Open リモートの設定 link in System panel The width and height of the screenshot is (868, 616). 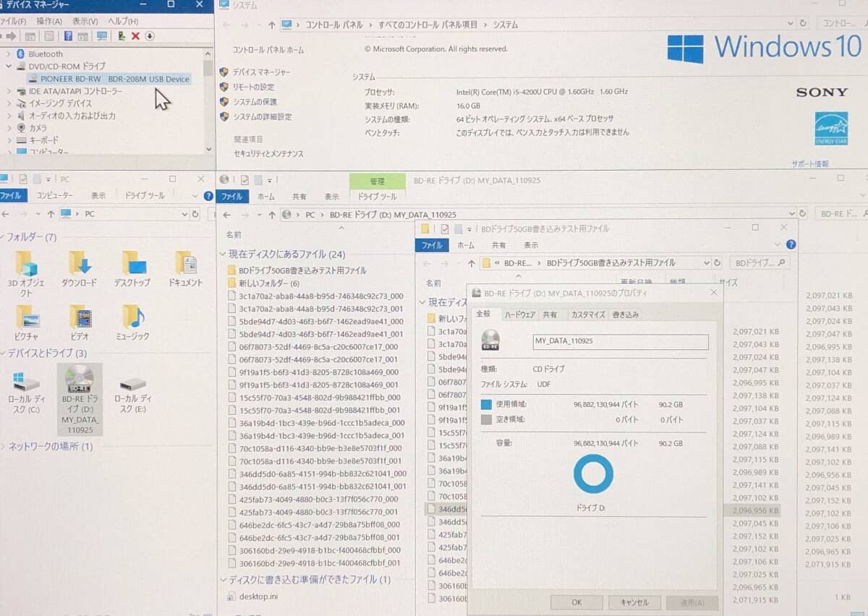point(253,87)
